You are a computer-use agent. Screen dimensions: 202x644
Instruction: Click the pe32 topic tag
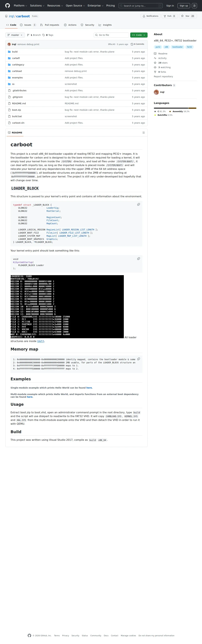(158, 47)
